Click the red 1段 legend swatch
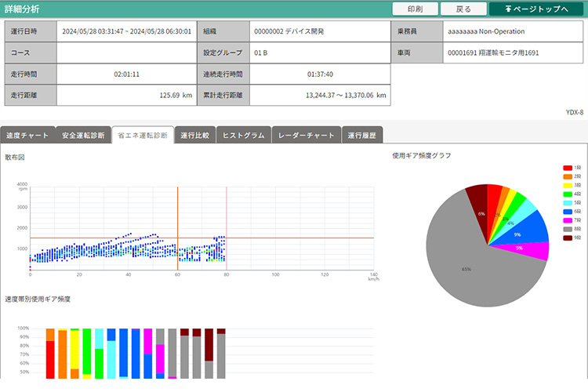588x392 pixels. point(568,169)
